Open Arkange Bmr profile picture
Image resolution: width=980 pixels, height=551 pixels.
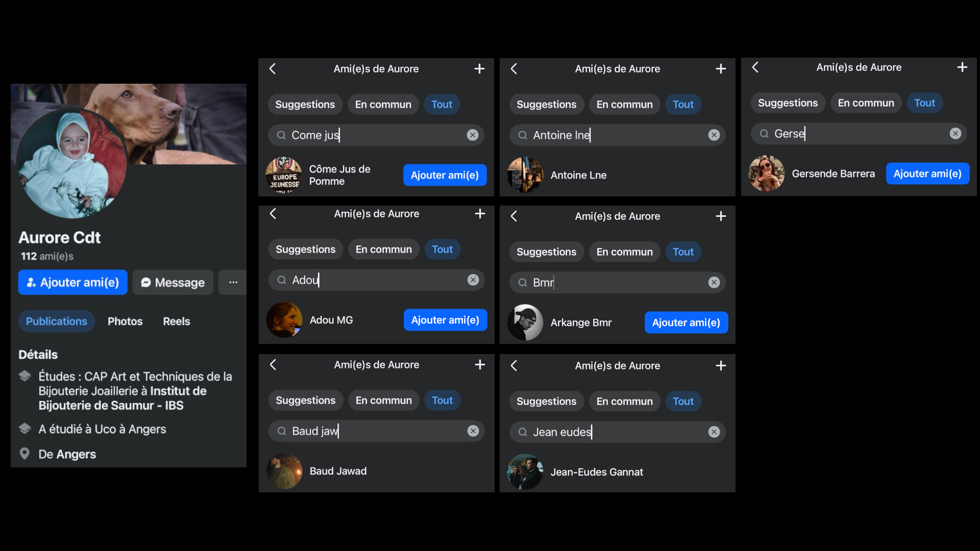pyautogui.click(x=525, y=322)
